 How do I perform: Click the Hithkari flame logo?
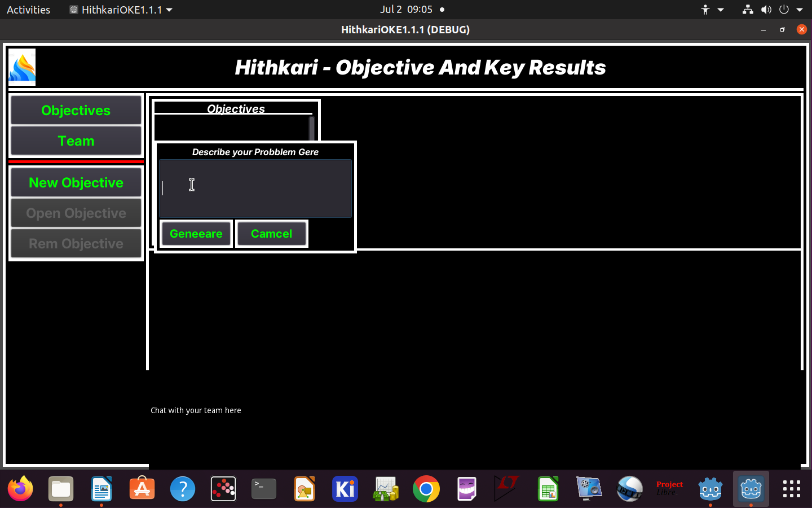[22, 67]
